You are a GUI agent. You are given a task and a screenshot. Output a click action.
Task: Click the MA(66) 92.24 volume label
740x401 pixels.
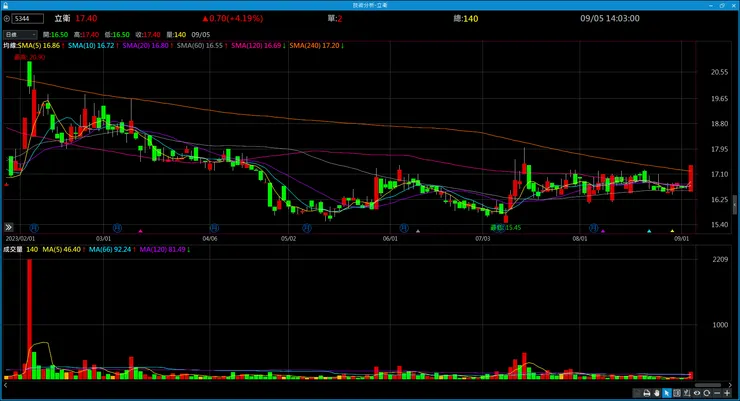coord(112,250)
